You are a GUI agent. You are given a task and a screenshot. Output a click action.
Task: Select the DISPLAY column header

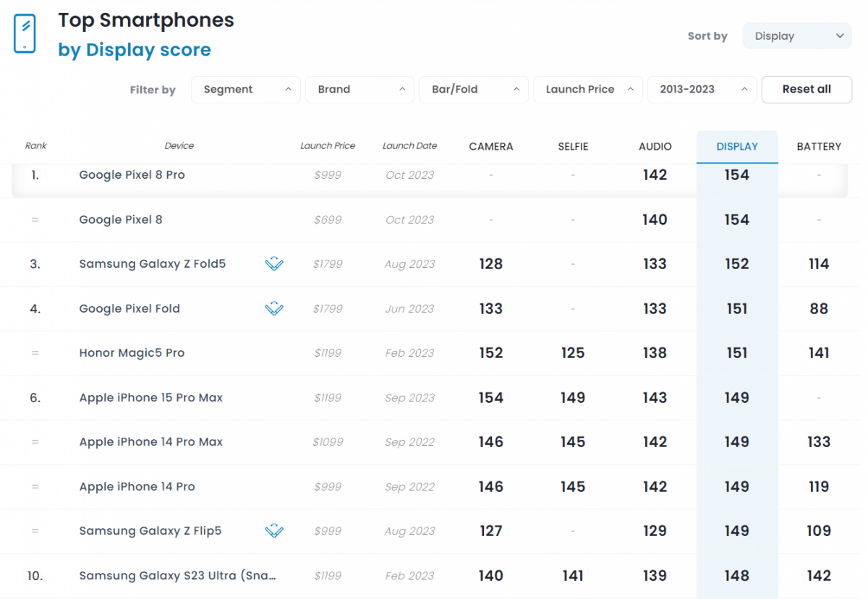[x=737, y=147]
